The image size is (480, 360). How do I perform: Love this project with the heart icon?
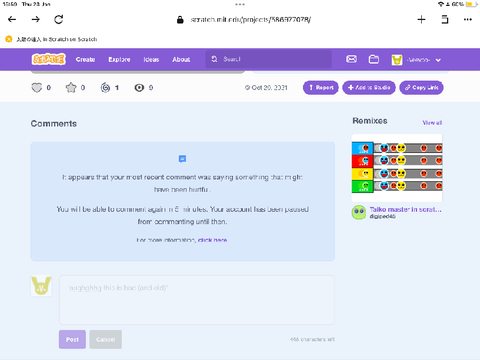coord(37,88)
